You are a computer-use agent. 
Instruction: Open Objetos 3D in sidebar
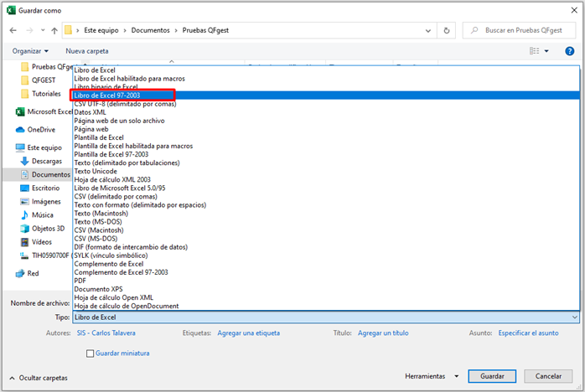click(43, 229)
